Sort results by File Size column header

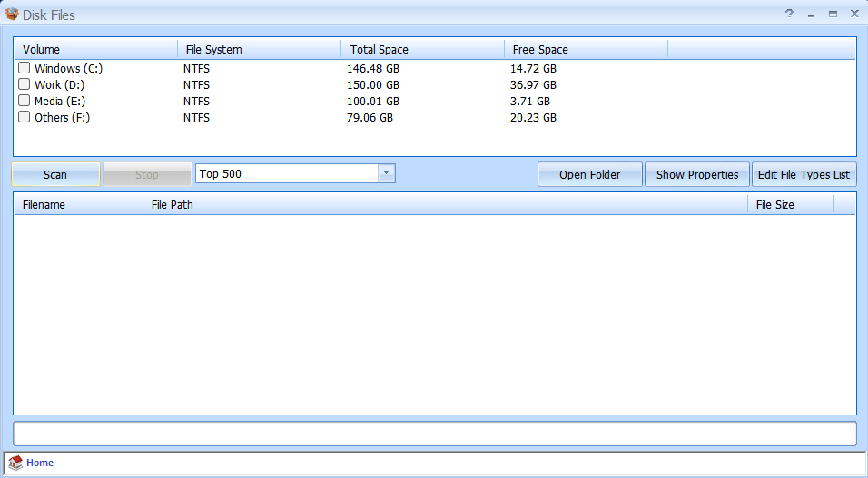(x=790, y=204)
